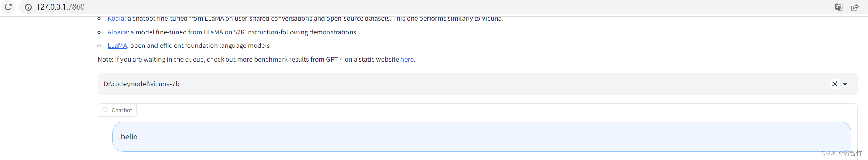The image size is (868, 160).
Task: Click the LLaMA foundation language models description
Action: pyautogui.click(x=200, y=45)
